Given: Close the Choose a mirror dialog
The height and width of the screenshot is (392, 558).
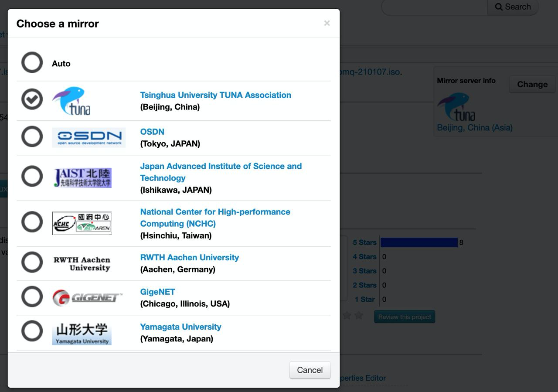Looking at the screenshot, I should tap(327, 23).
